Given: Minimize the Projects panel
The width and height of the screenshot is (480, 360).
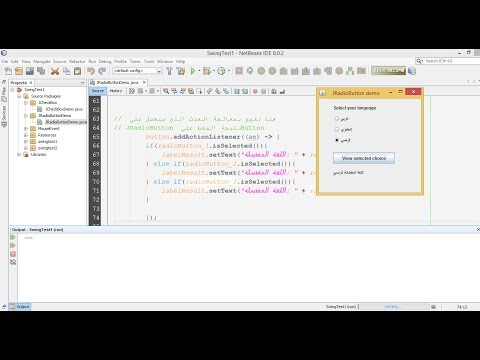Looking at the screenshot, I should tap(83, 82).
